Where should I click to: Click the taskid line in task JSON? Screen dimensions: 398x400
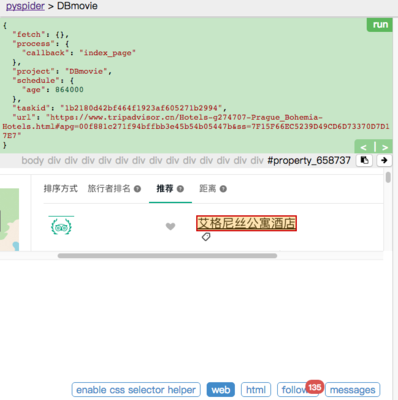coord(119,108)
